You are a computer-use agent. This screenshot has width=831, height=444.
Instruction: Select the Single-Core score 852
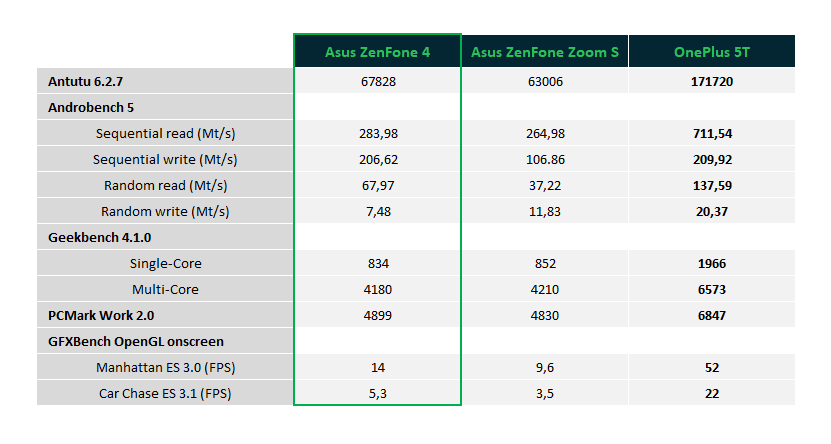tap(545, 263)
